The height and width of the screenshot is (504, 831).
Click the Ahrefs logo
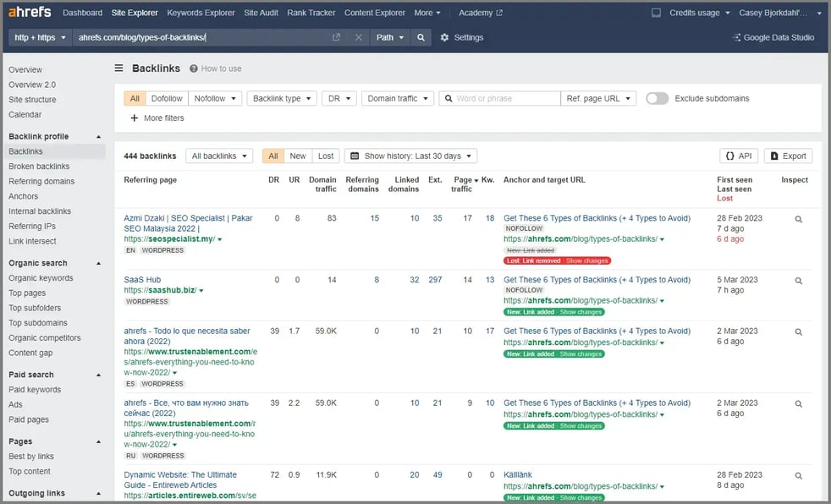pyautogui.click(x=30, y=12)
